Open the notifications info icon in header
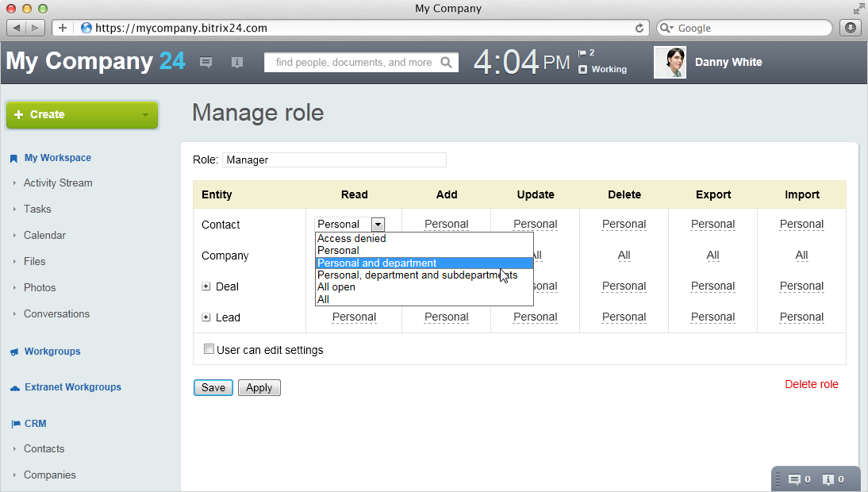The width and height of the screenshot is (868, 492). click(x=236, y=63)
